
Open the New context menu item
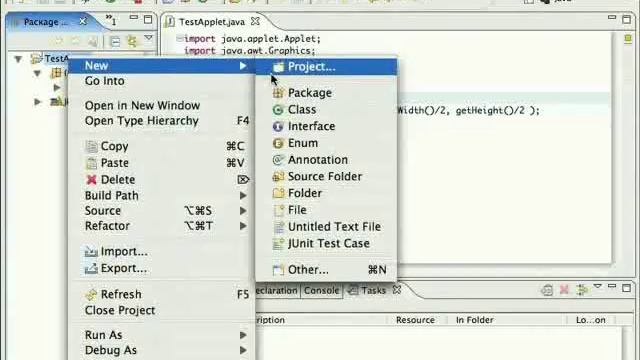[162, 66]
